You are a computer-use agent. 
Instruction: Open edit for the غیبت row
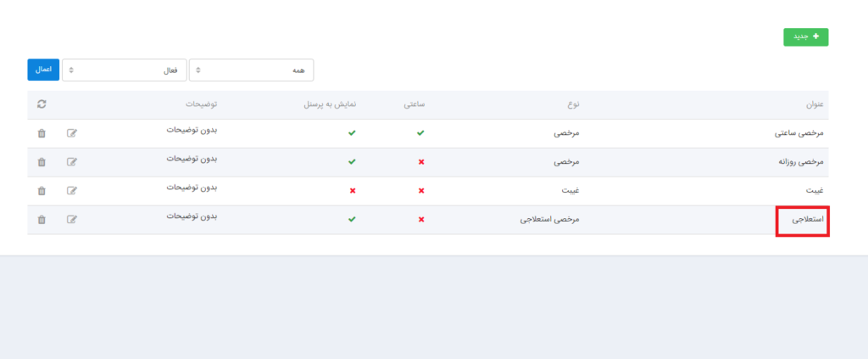click(x=72, y=191)
